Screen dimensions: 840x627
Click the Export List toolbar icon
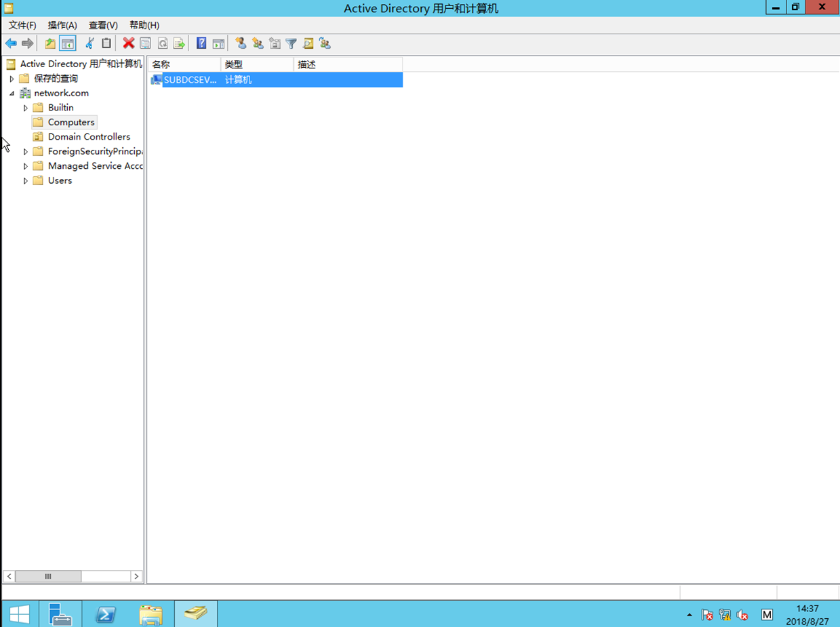click(180, 43)
